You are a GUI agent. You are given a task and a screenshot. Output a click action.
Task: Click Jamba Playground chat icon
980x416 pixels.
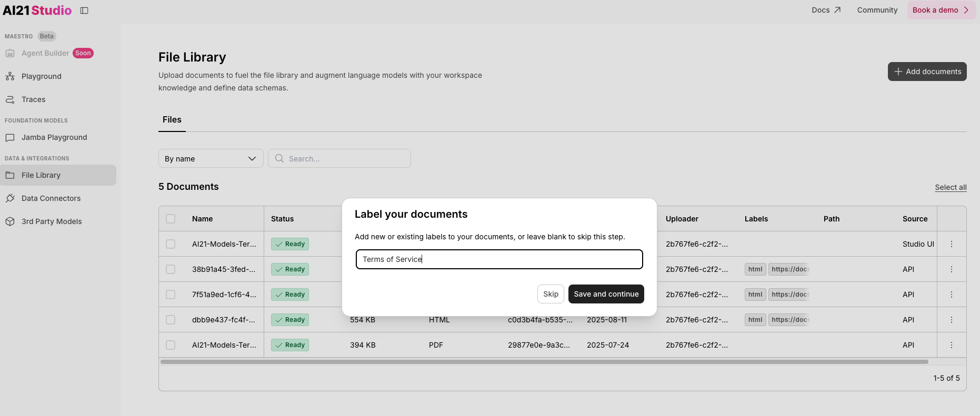10,137
